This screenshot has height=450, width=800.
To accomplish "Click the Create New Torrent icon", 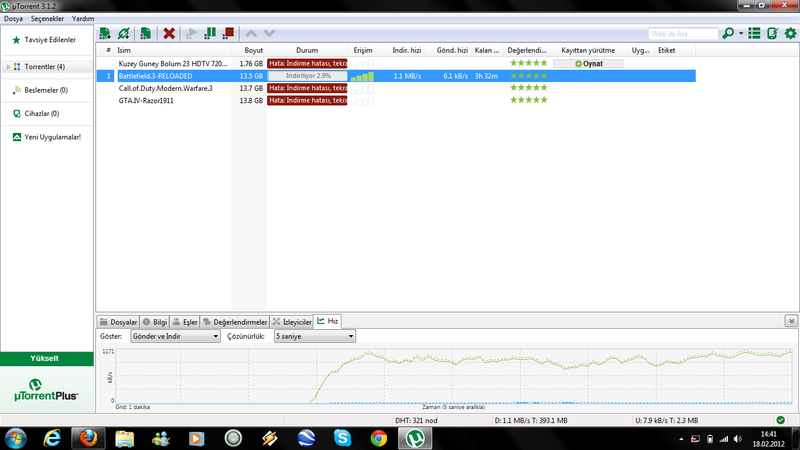I will tap(145, 34).
